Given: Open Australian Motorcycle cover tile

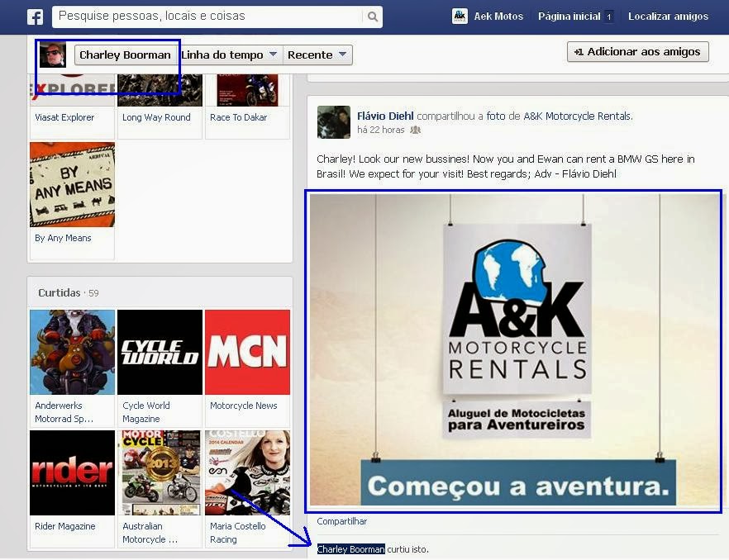Looking at the screenshot, I should tap(160, 472).
